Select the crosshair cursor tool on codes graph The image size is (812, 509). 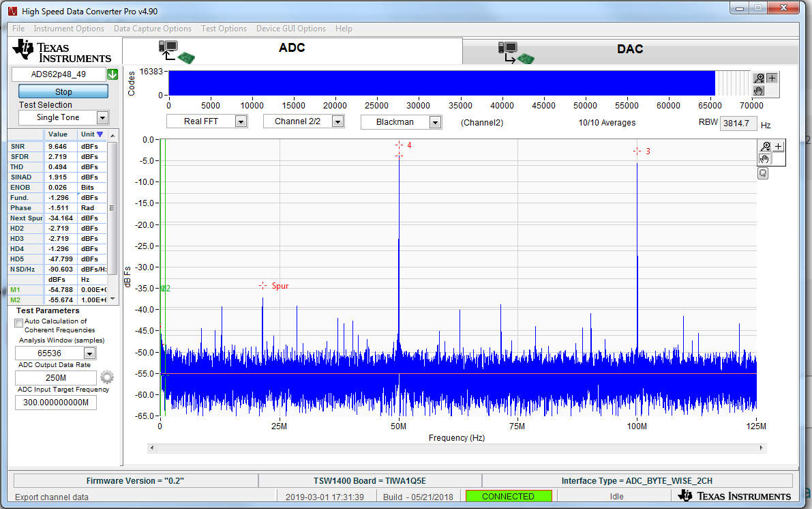tap(772, 78)
